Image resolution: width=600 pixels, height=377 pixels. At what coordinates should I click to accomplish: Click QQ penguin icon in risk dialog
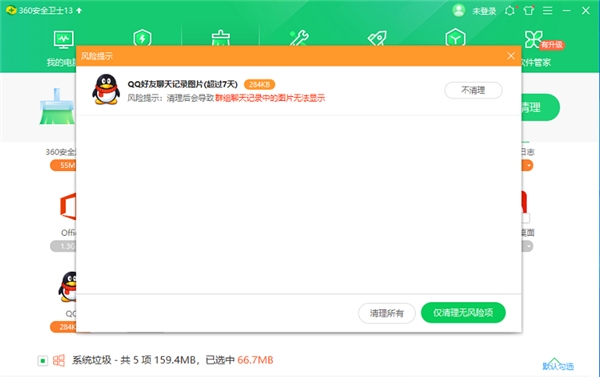pos(106,89)
